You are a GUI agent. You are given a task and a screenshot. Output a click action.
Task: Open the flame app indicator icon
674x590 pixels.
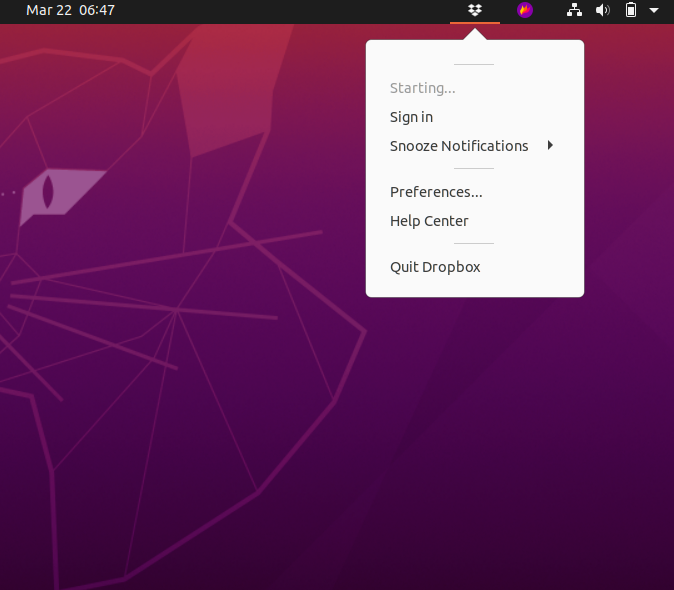524,10
